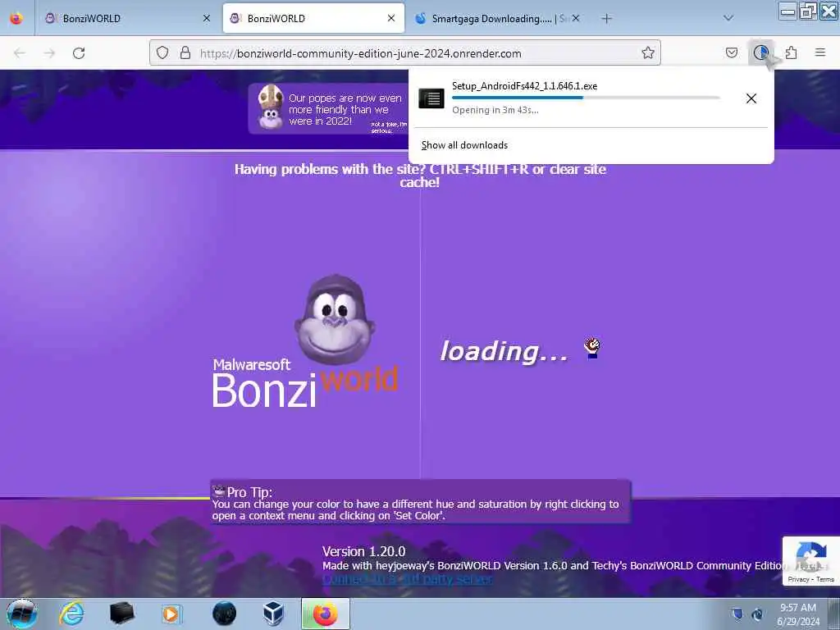Click the Version 1.20.0 text

(x=363, y=551)
